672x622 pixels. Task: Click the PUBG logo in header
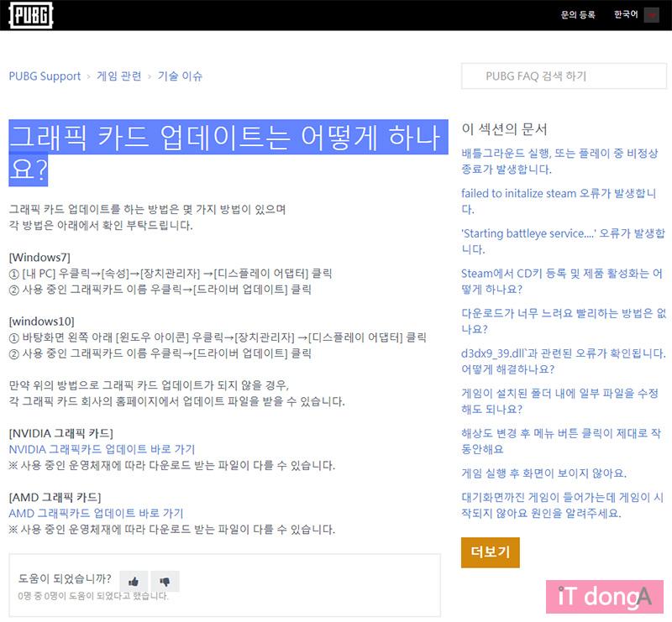(x=30, y=15)
